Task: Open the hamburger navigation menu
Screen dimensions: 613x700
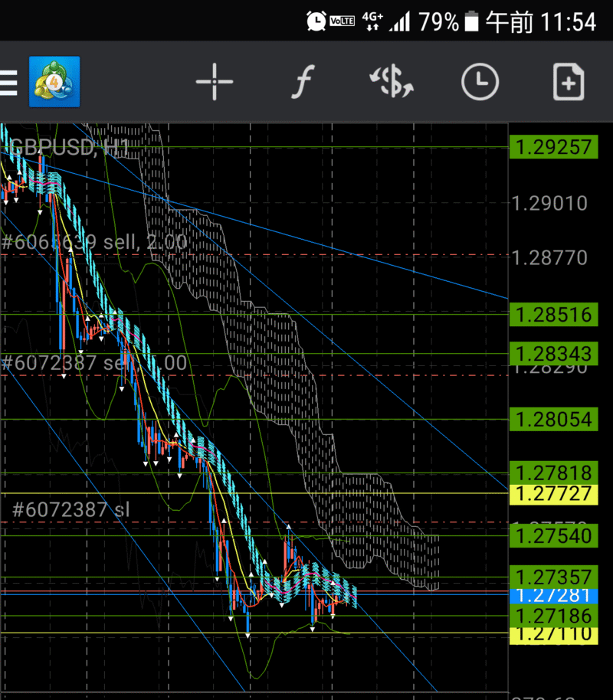Action: click(x=8, y=83)
